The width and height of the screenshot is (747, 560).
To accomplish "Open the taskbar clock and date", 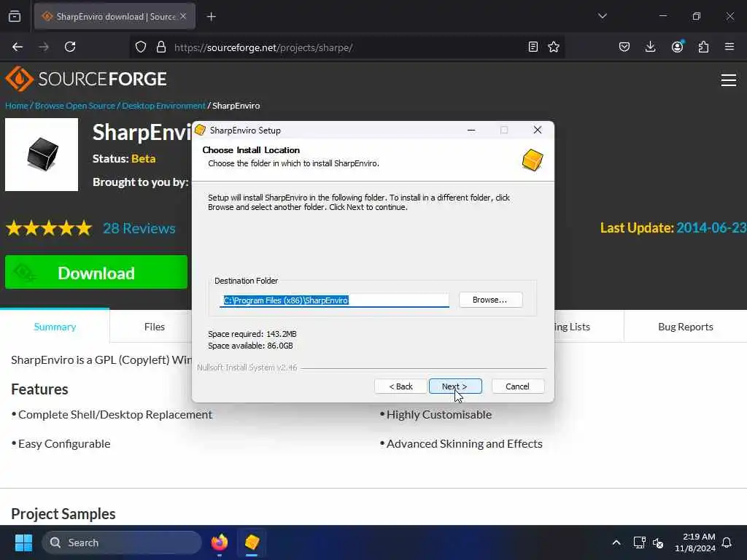I will (695, 542).
